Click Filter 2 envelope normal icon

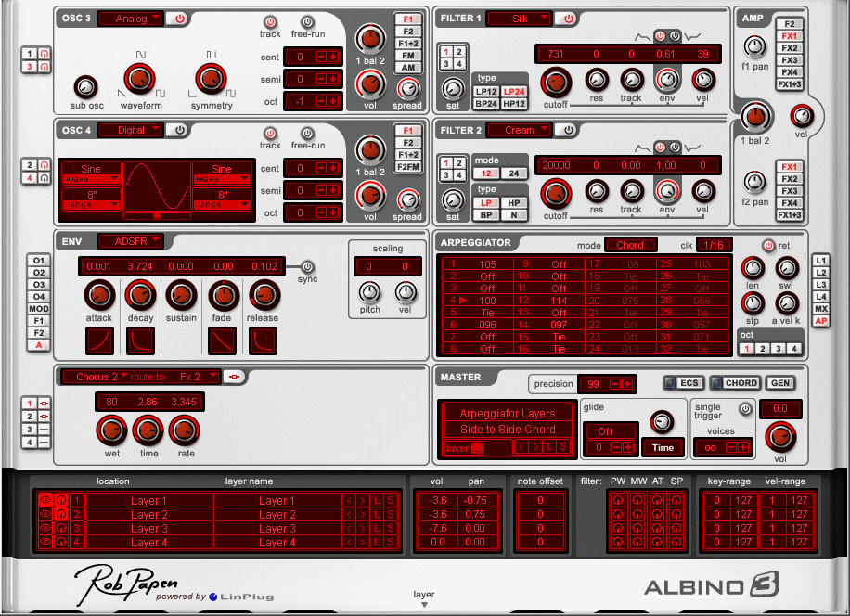(x=660, y=148)
